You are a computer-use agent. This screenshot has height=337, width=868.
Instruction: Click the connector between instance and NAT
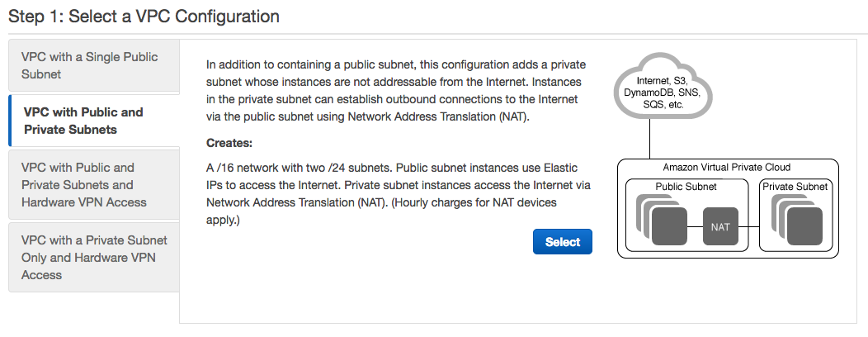695,226
